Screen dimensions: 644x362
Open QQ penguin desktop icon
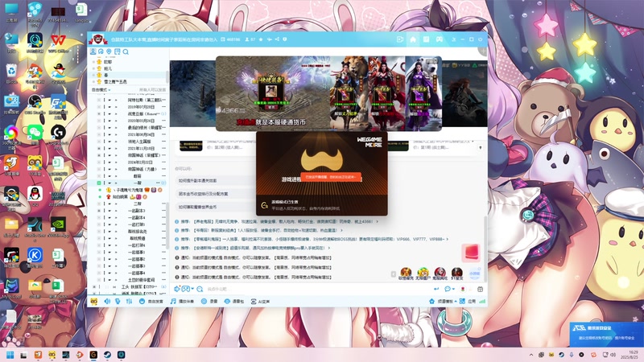pos(35,195)
